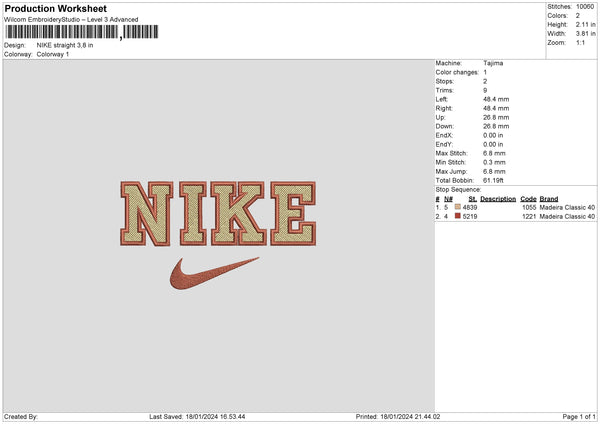Screen dimensions: 600x424
Task: Click the Zoom value 1:1
Action: coord(580,42)
